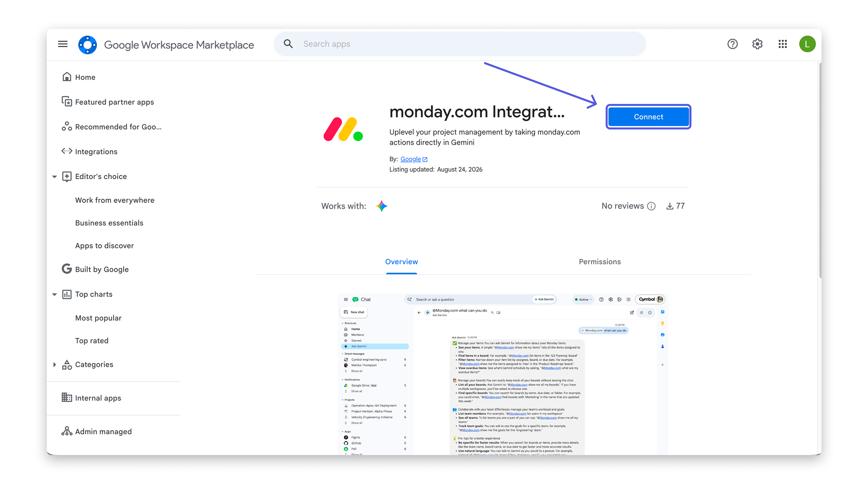Collapse the Editor's choice section
868x484 pixels.
click(x=55, y=177)
